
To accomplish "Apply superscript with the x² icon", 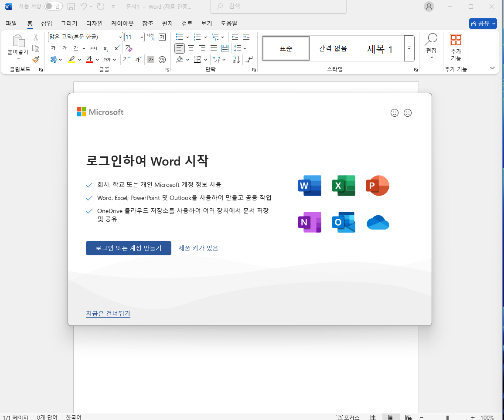I will point(117,48).
